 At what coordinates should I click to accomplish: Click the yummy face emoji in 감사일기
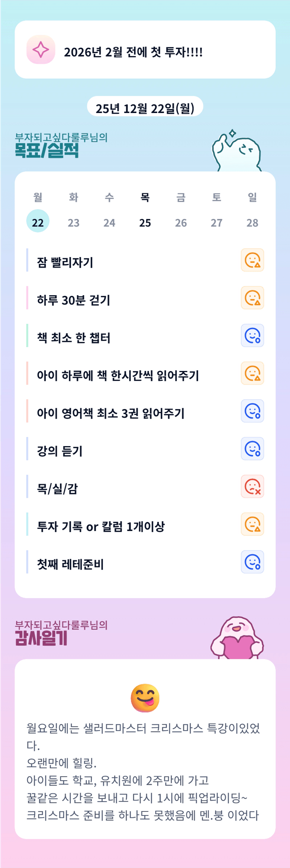pyautogui.click(x=145, y=698)
